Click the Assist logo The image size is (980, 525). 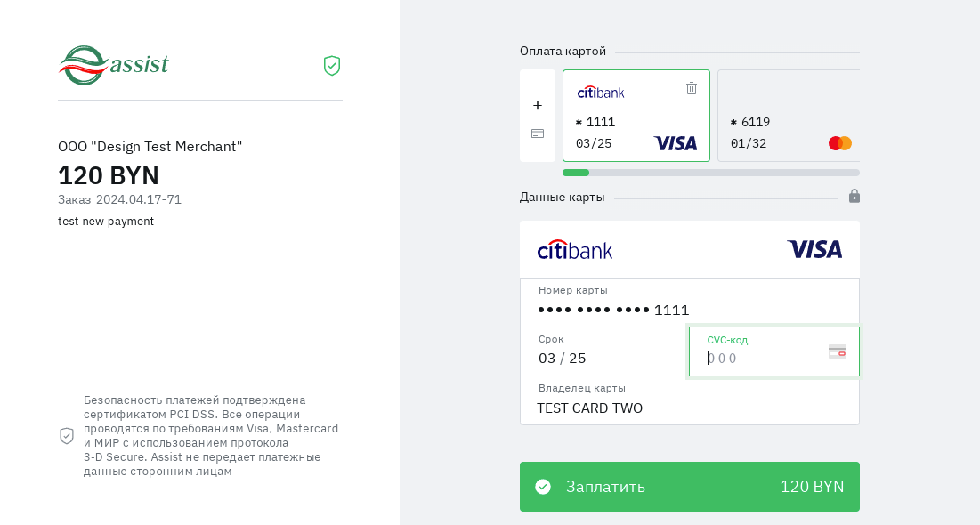114,65
